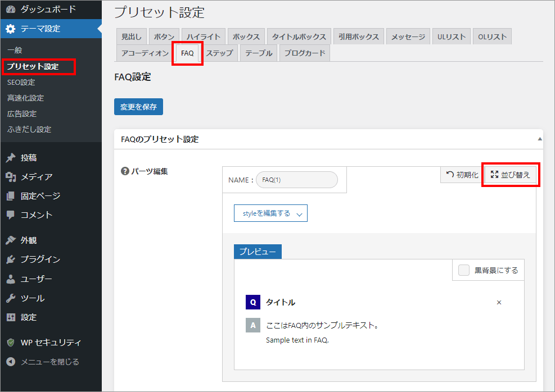Click the Comments speech bubble icon

point(11,215)
